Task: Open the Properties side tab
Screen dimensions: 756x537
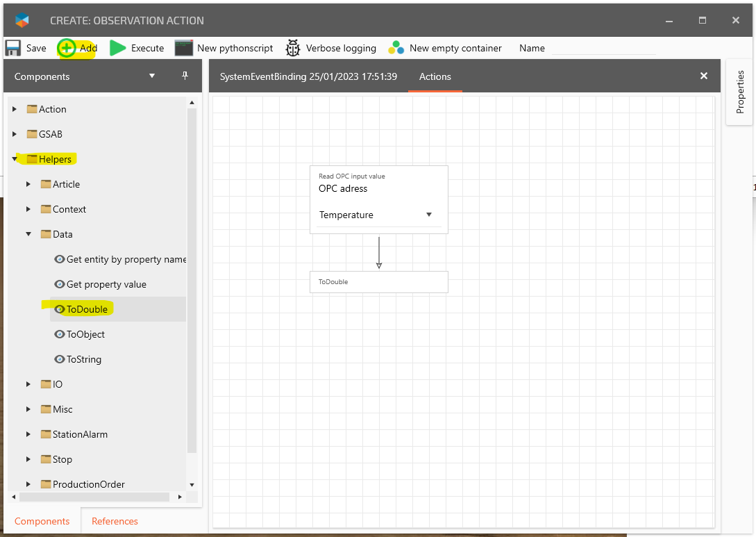Action: pyautogui.click(x=740, y=92)
